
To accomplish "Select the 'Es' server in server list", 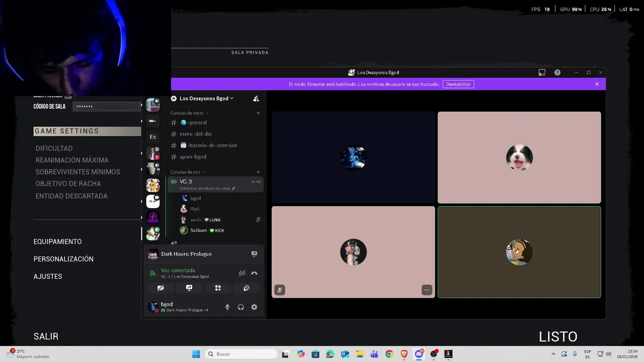I will click(x=153, y=137).
